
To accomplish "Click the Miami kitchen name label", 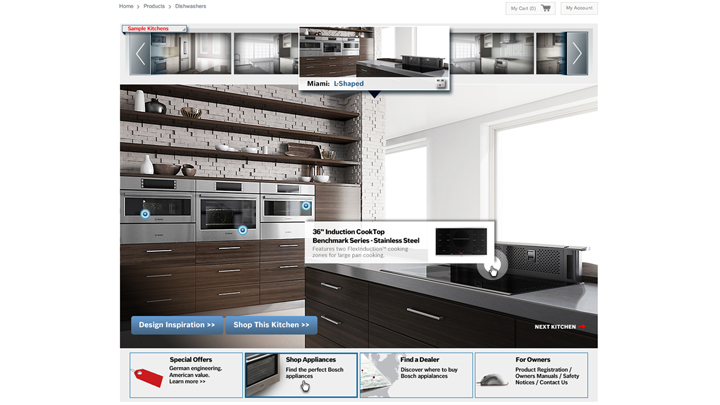I will click(x=318, y=84).
